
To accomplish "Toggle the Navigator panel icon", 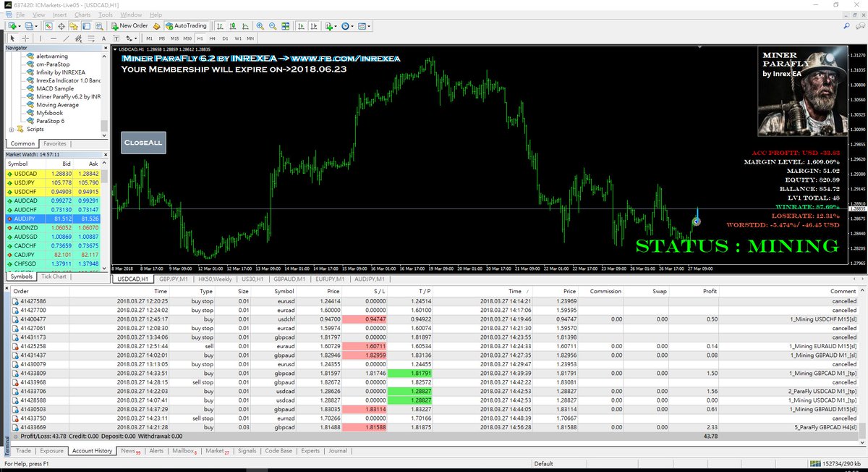I will tap(74, 25).
